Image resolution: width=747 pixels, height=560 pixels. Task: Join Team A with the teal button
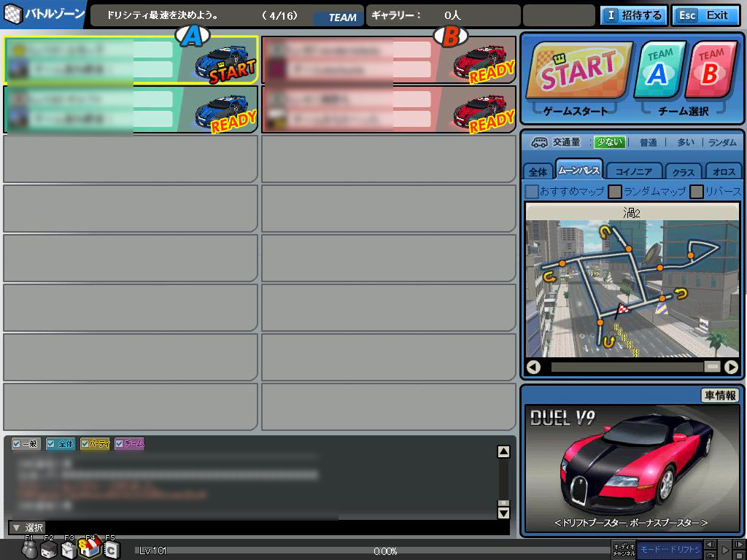pos(659,70)
